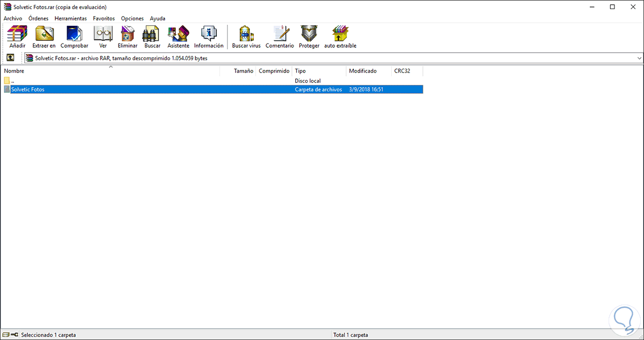644x340 pixels.
Task: Select the '..' parent directory row
Action: [x=213, y=81]
